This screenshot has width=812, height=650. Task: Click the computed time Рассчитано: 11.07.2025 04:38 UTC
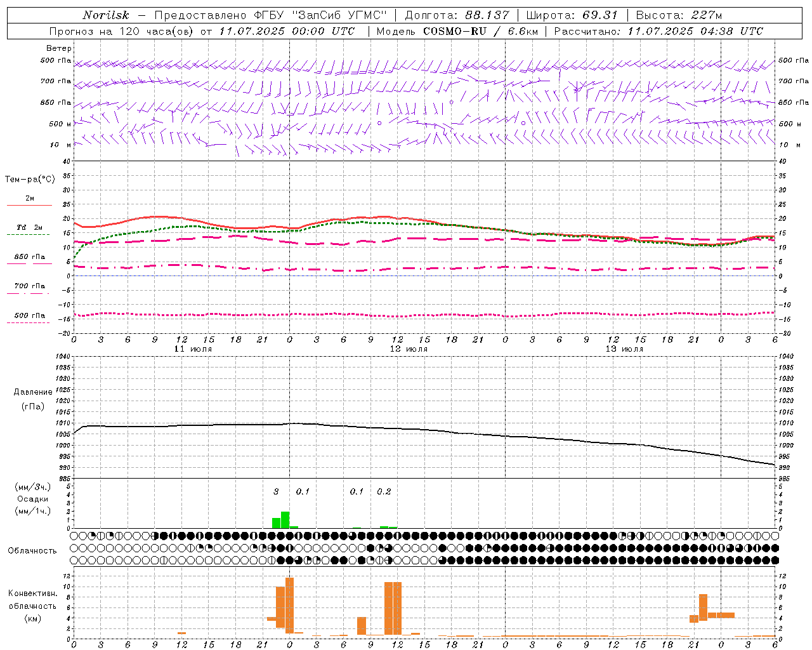pos(658,31)
